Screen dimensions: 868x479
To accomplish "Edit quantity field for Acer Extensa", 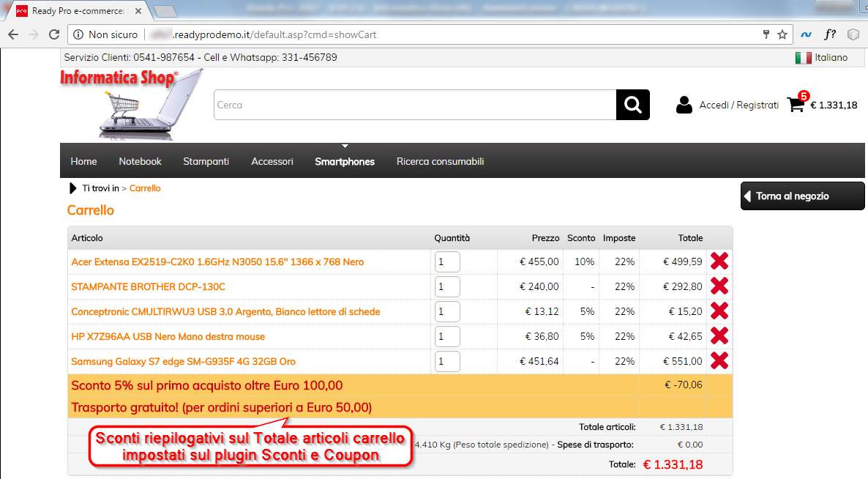I will (x=447, y=262).
